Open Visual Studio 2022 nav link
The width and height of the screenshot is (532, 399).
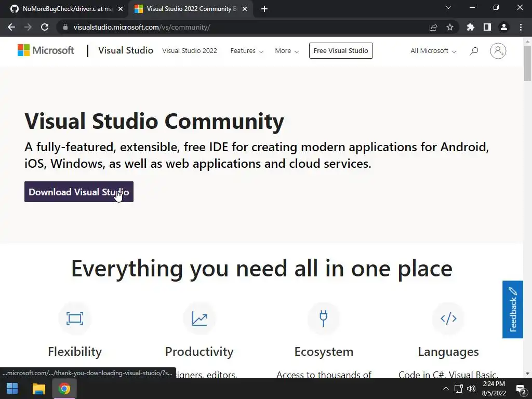tap(190, 51)
